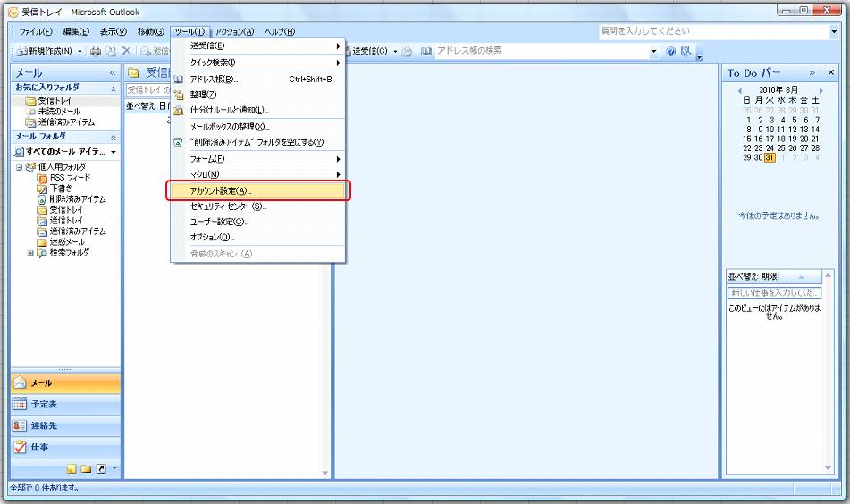Click the Folder List icon in the navigation bar
The image size is (850, 504).
click(86, 469)
